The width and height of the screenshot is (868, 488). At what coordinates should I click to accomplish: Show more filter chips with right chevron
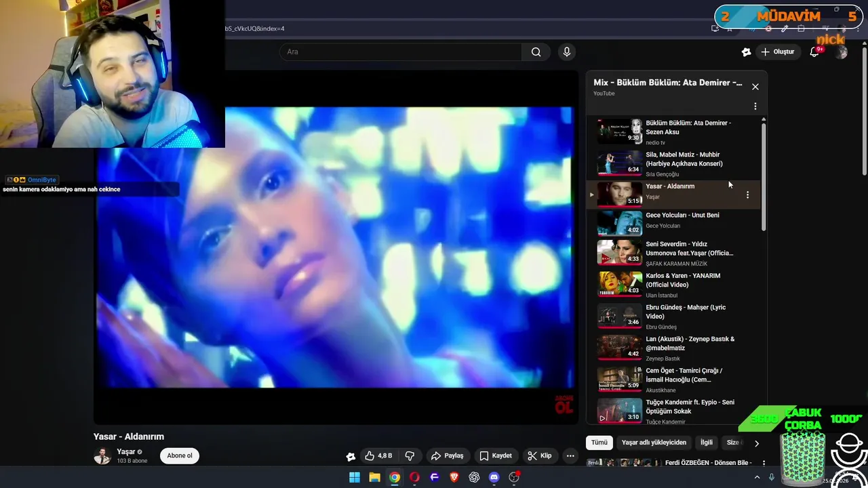click(757, 443)
